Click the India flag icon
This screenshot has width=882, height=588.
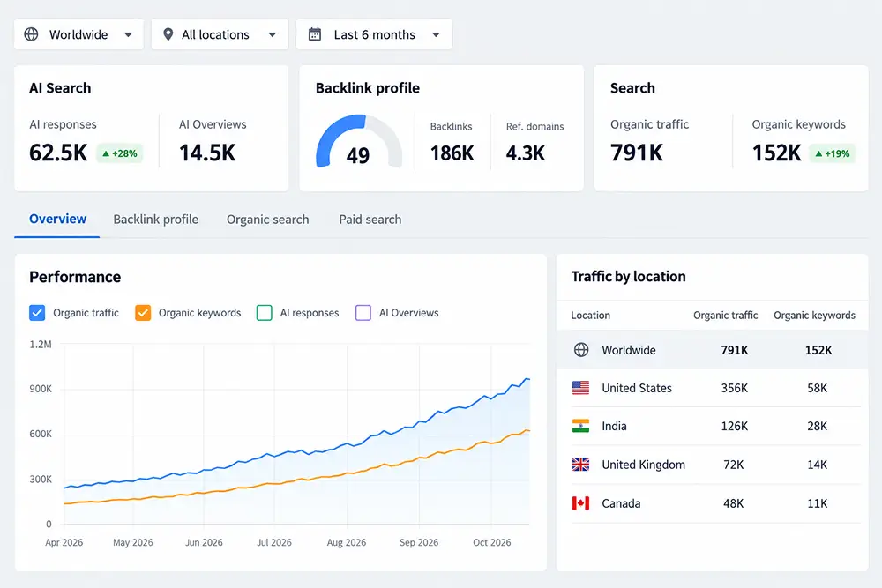point(580,426)
